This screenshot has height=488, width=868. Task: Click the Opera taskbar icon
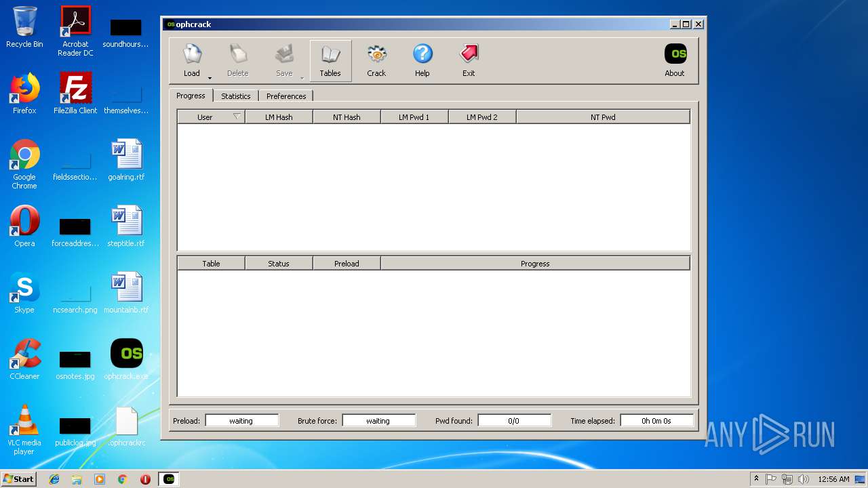tap(145, 479)
